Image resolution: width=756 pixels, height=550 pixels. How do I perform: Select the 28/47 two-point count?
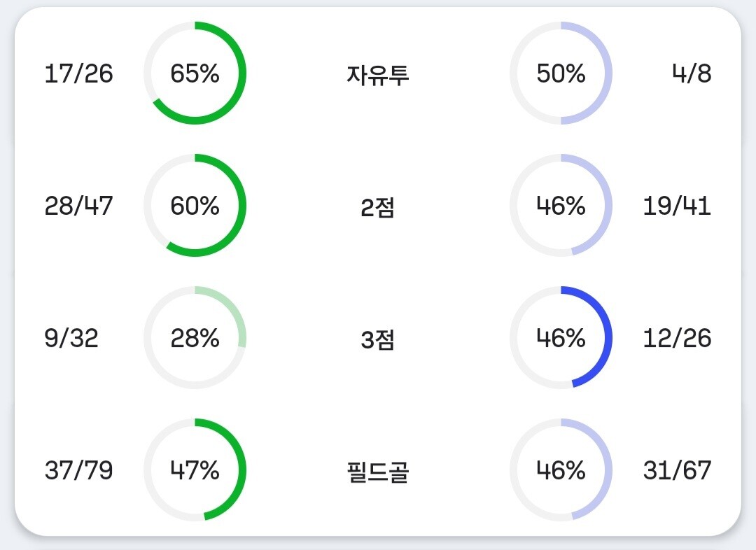coord(78,206)
